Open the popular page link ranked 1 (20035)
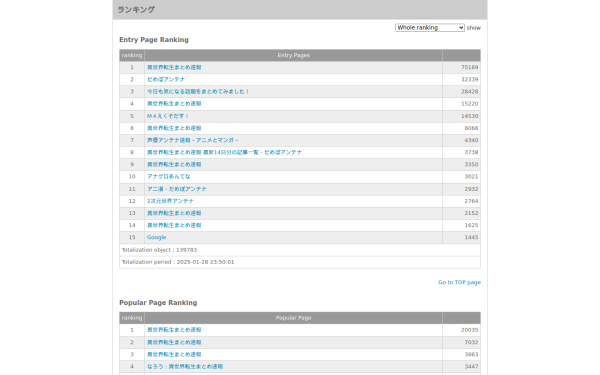 [x=174, y=330]
